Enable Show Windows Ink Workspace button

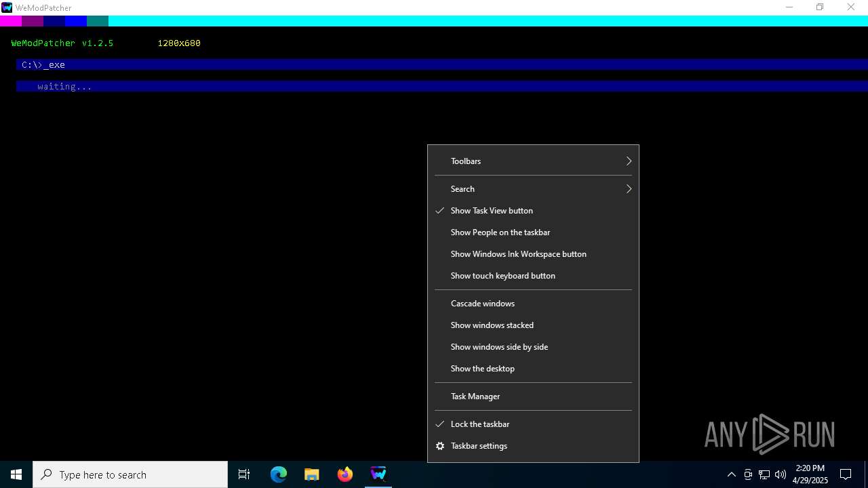(533, 254)
